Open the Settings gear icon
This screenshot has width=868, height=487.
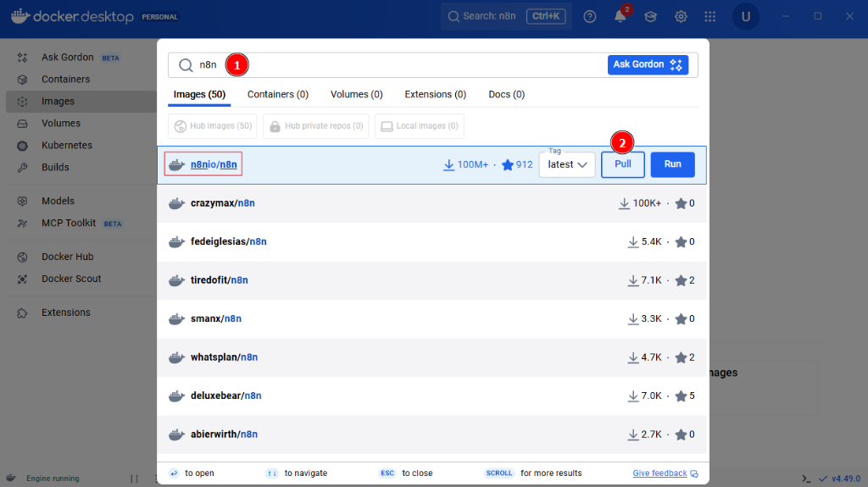click(x=681, y=17)
